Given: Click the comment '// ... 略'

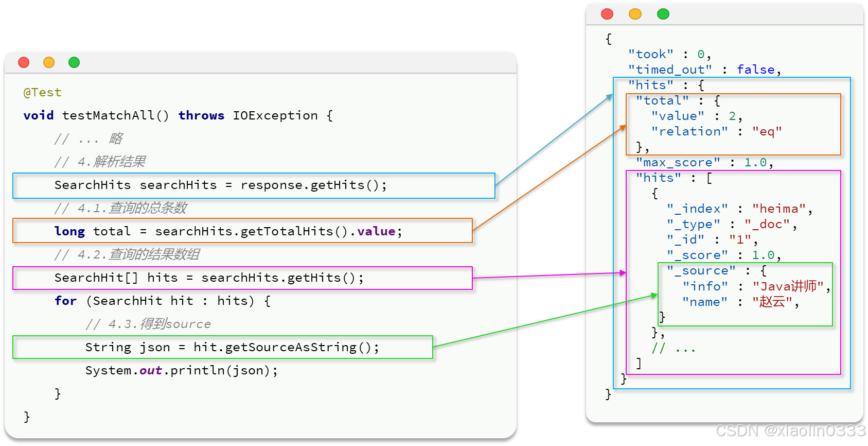Looking at the screenshot, I should (88, 139).
